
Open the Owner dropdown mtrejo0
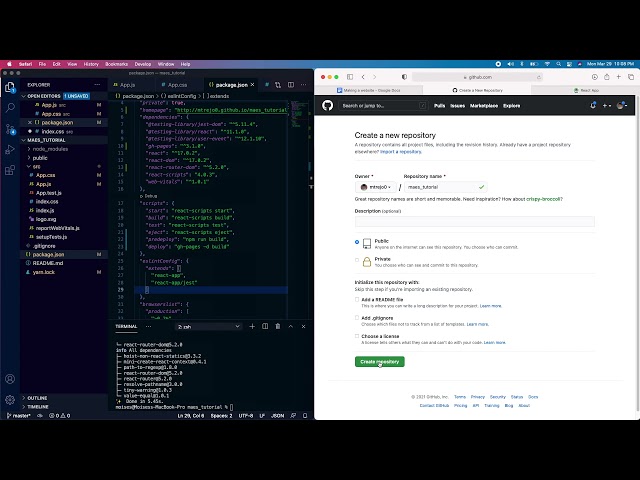pos(376,187)
